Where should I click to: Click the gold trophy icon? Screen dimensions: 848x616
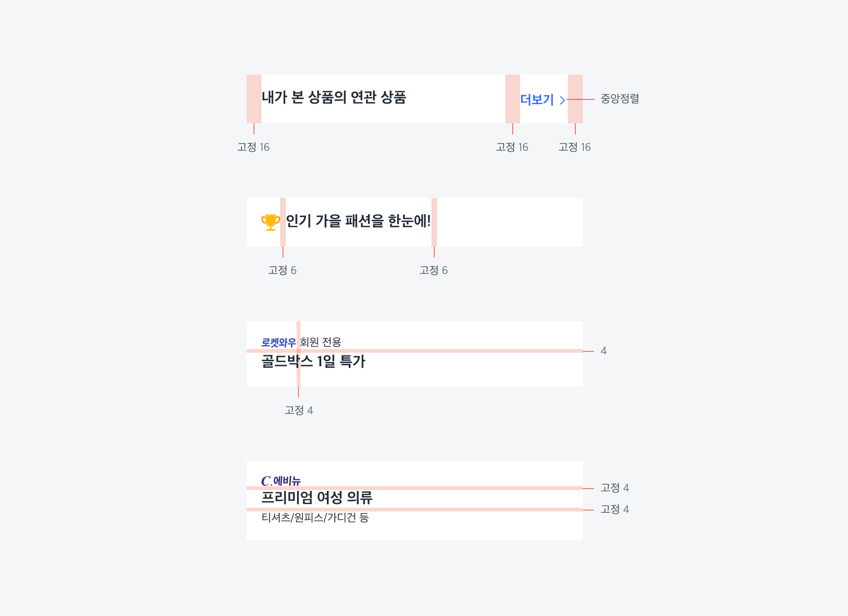(270, 222)
